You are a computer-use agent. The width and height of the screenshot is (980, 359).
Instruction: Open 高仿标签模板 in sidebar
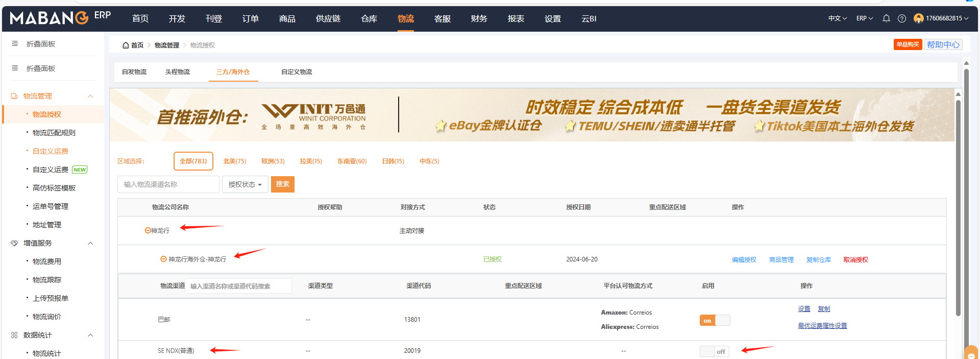click(x=54, y=188)
